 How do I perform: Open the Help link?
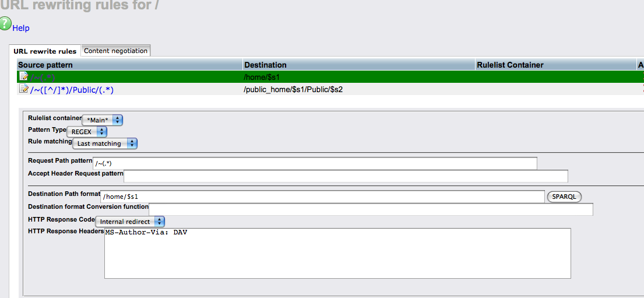click(x=21, y=28)
